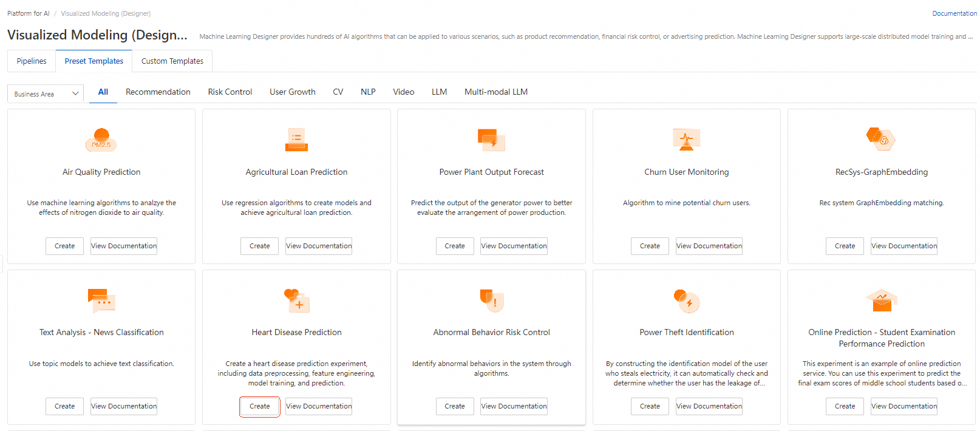Show NLP templates
The width and height of the screenshot is (980, 431).
368,92
